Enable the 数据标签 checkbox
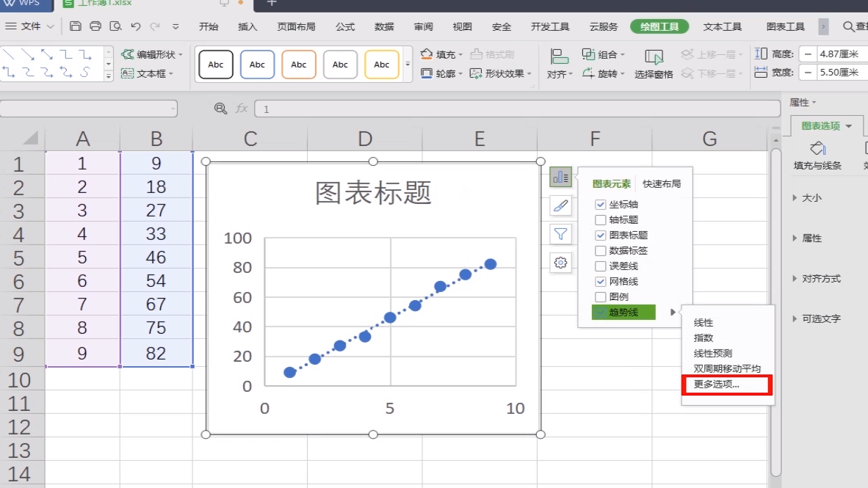 coord(600,250)
